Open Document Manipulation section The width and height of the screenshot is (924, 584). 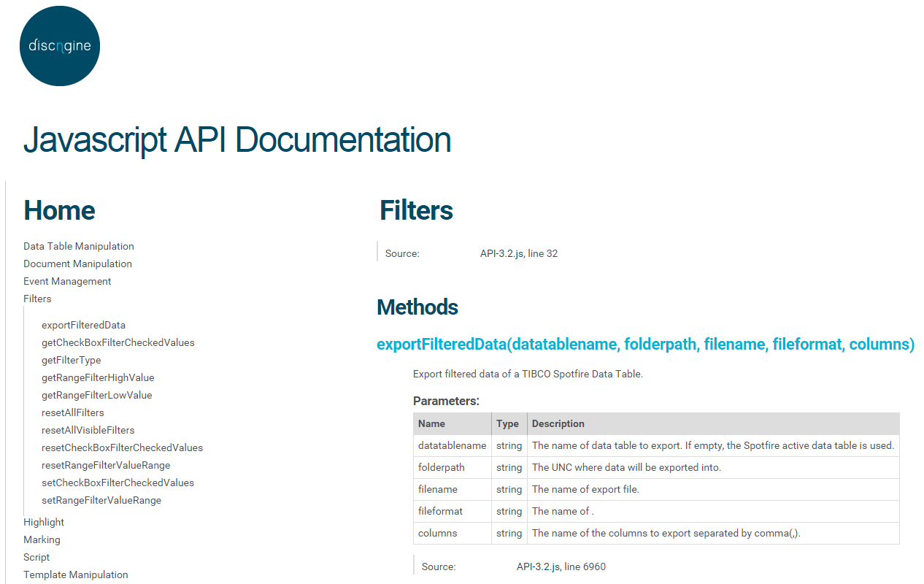[77, 264]
